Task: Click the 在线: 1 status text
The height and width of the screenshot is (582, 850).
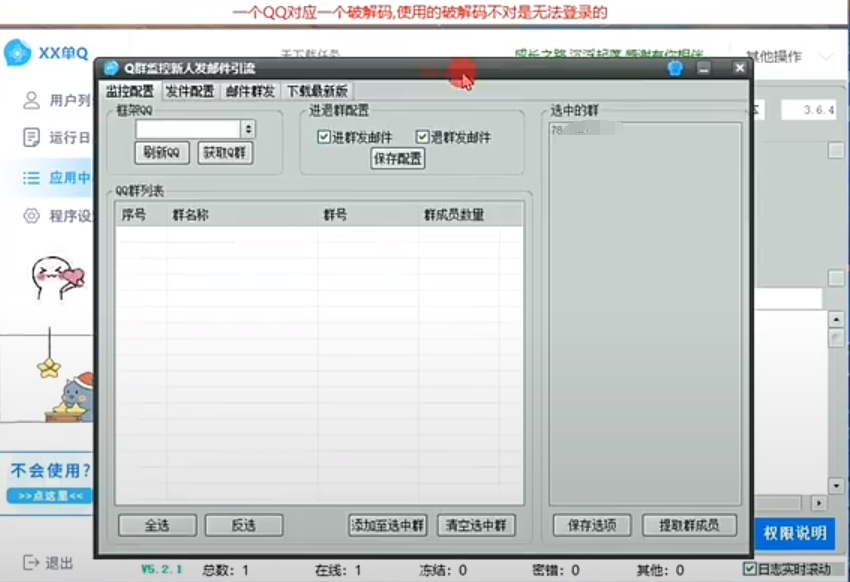Action: 338,570
